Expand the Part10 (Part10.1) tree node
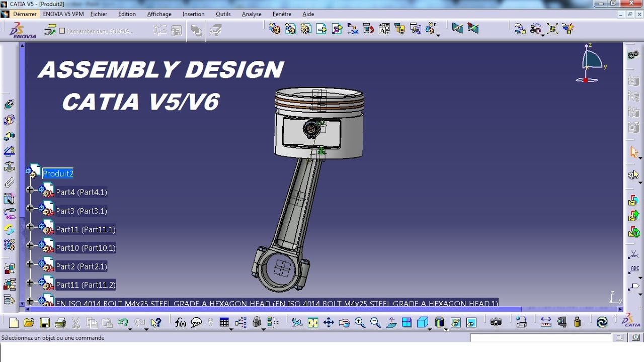 click(x=30, y=245)
